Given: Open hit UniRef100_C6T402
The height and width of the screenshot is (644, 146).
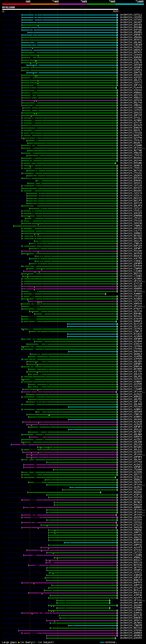Looking at the screenshot, I should pyautogui.click(x=131, y=20).
